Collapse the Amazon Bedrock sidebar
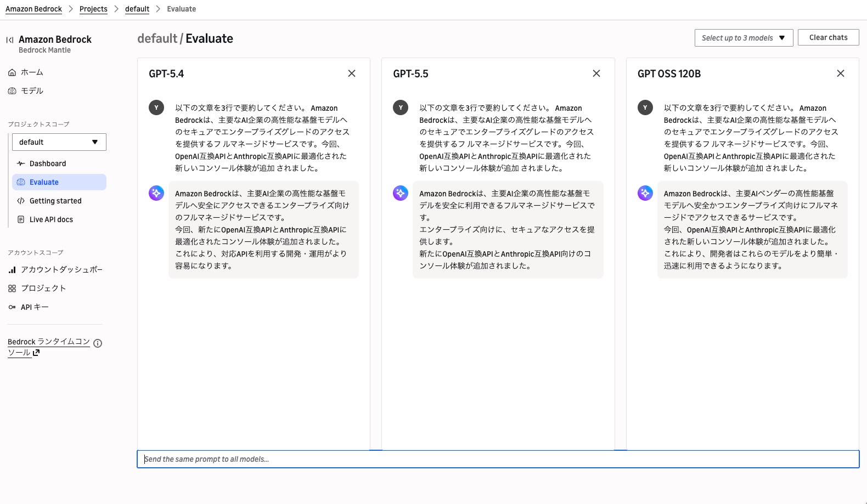867x504 pixels. (10, 39)
